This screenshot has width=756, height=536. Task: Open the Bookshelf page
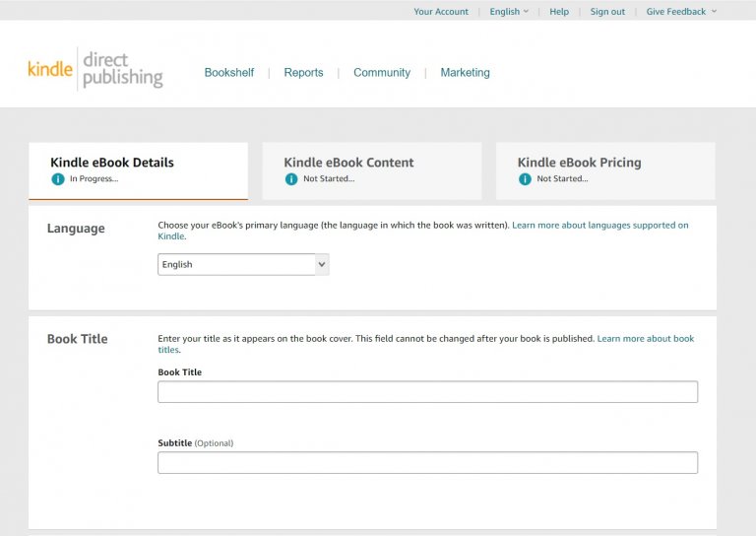pyautogui.click(x=229, y=73)
